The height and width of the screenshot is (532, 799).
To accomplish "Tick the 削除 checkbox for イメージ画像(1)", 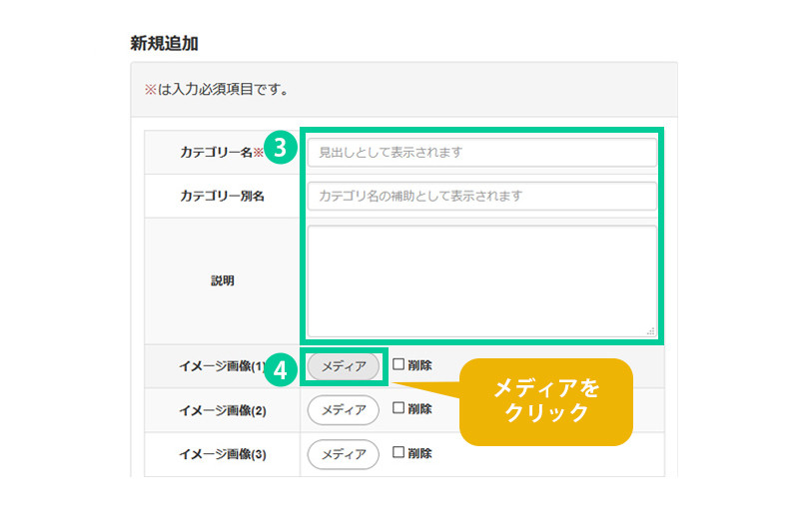I will click(399, 365).
